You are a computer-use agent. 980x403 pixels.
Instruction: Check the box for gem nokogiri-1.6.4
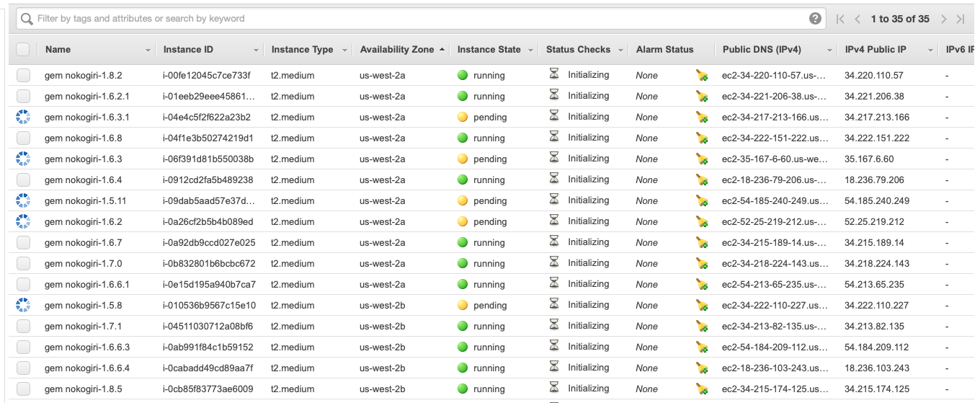pos(24,180)
